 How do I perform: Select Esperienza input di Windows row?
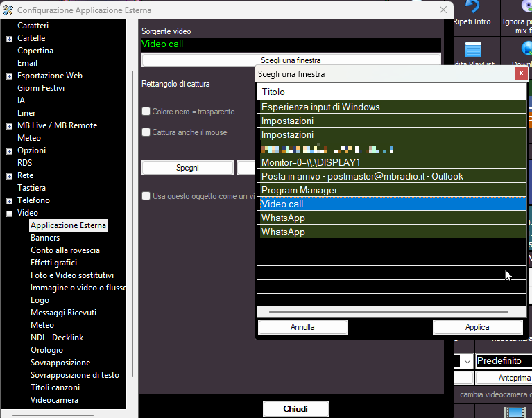392,107
